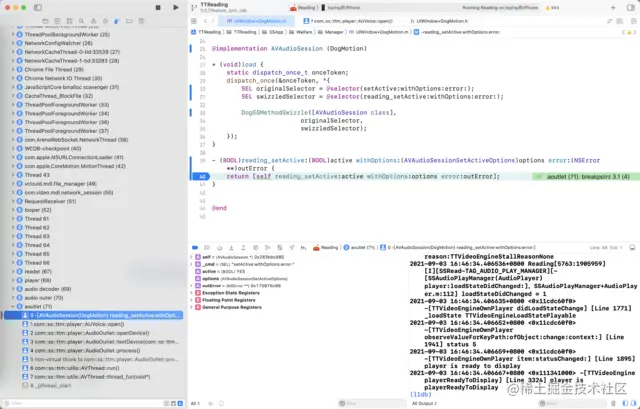Image resolution: width=640 pixels, height=409 pixels.
Task: Expand Exception State Registers
Action: pos(191,293)
